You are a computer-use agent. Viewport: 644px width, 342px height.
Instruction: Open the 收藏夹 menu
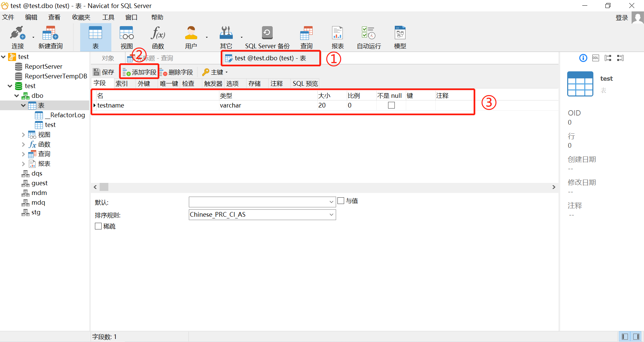click(81, 17)
